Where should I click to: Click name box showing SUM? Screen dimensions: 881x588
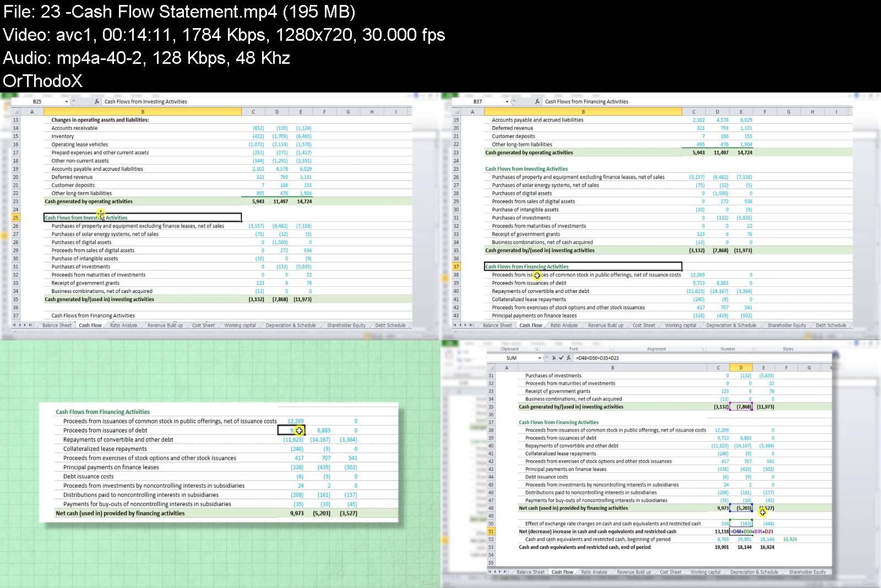pyautogui.click(x=512, y=358)
